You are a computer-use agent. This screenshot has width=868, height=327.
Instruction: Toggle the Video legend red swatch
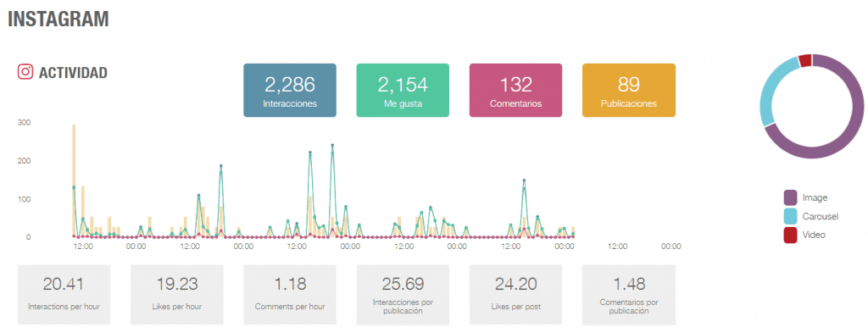791,236
